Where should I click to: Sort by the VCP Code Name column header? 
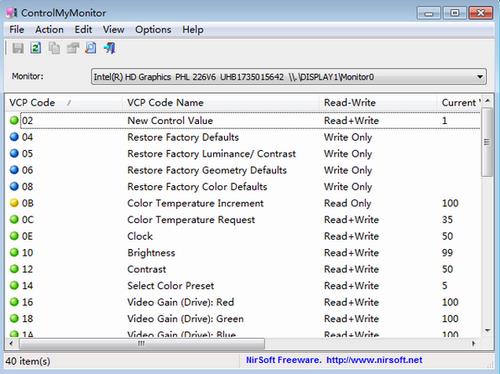coord(221,103)
